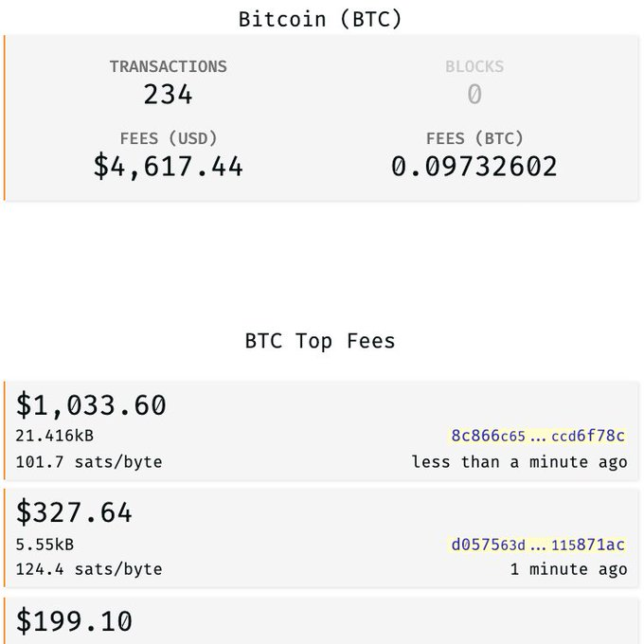Click the 101.7 sats/byte rate
Viewport: 644px width, 644px height.
coord(89,462)
